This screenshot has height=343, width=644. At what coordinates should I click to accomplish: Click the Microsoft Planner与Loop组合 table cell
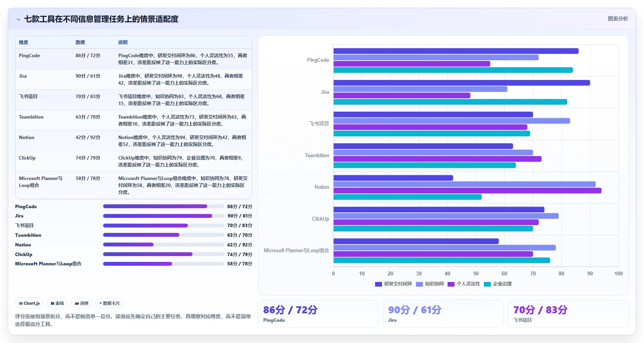coord(41,182)
